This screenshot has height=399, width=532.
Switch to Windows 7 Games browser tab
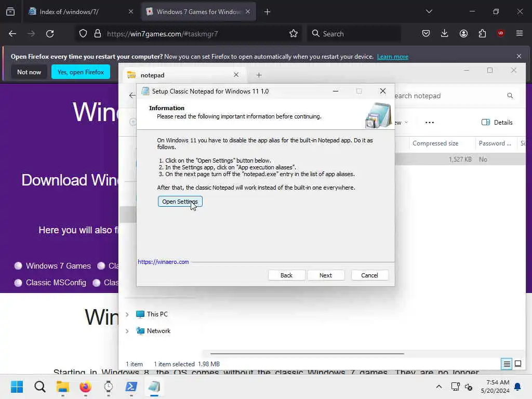[198, 12]
